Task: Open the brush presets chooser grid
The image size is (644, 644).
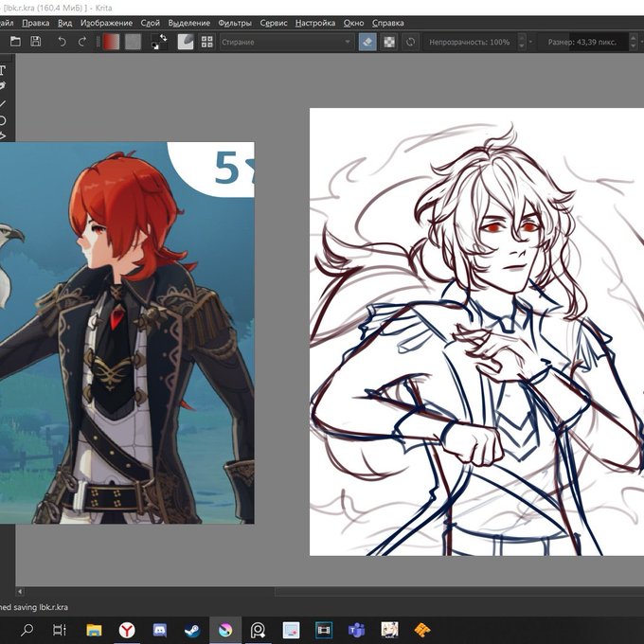Action: click(x=207, y=42)
